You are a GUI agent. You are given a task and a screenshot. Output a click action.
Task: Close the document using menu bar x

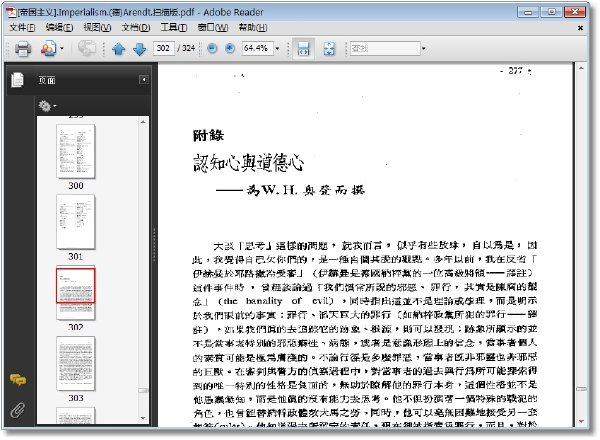point(580,28)
